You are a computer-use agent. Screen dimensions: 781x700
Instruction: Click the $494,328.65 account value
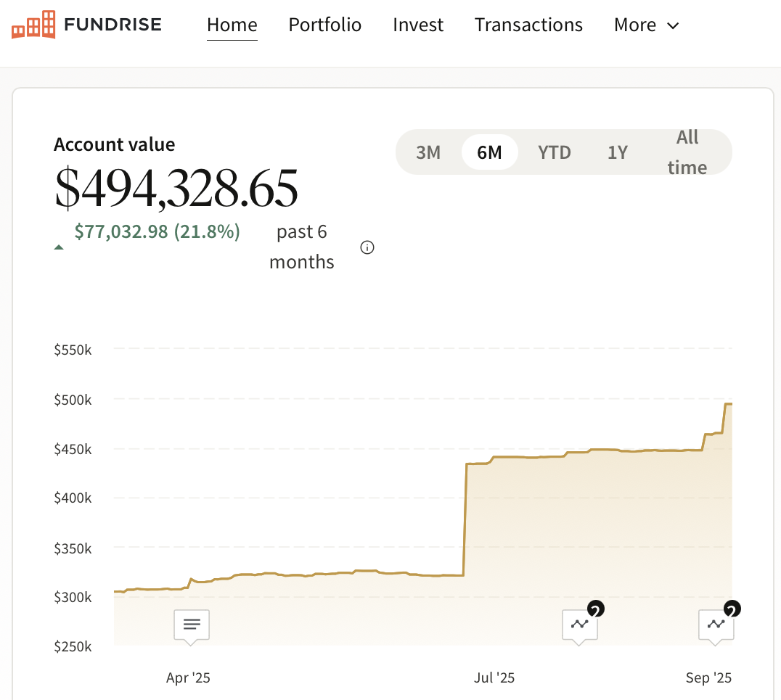176,189
